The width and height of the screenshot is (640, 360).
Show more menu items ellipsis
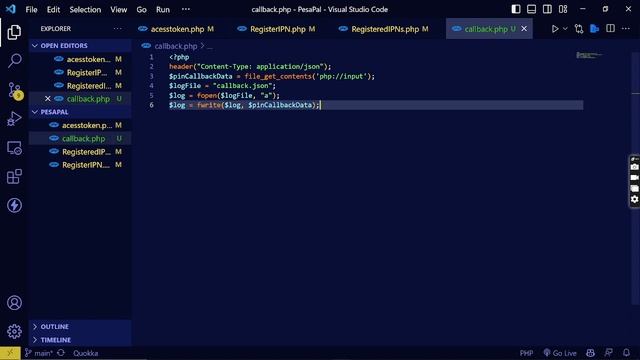[186, 9]
